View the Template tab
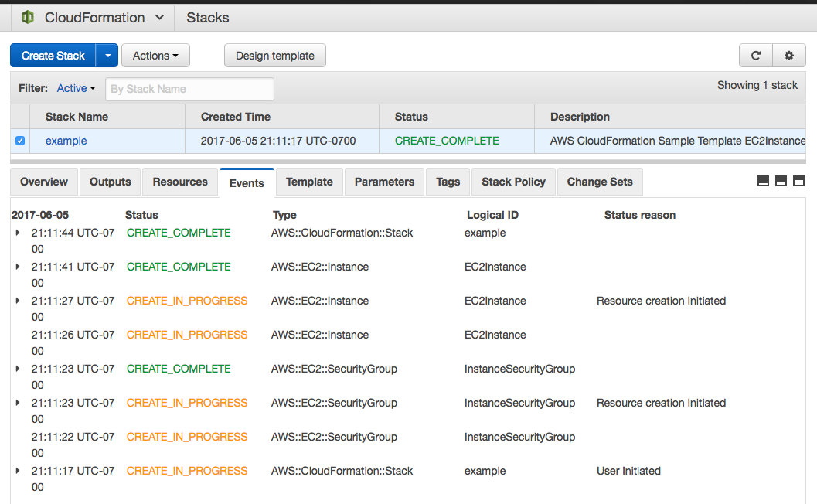Screen dimensions: 817x504 coord(309,182)
